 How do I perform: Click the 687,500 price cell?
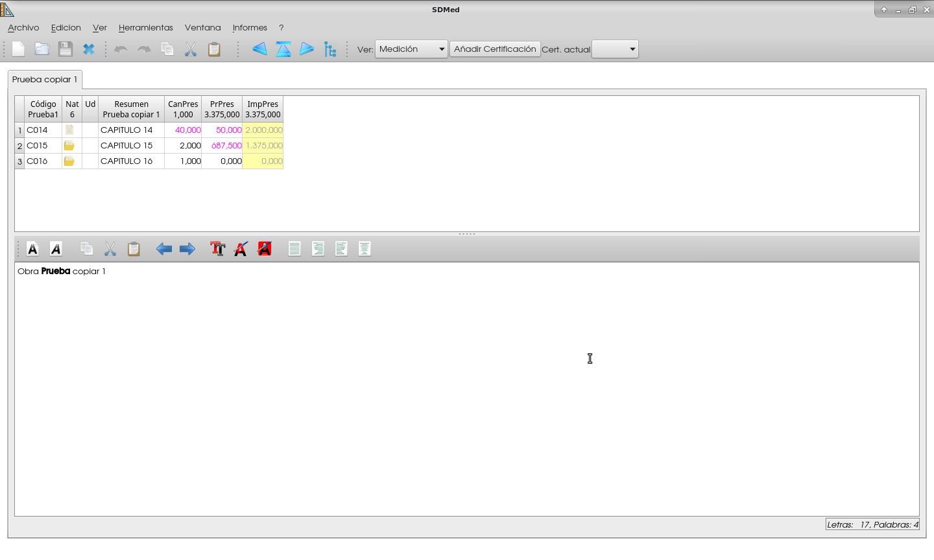[222, 146]
